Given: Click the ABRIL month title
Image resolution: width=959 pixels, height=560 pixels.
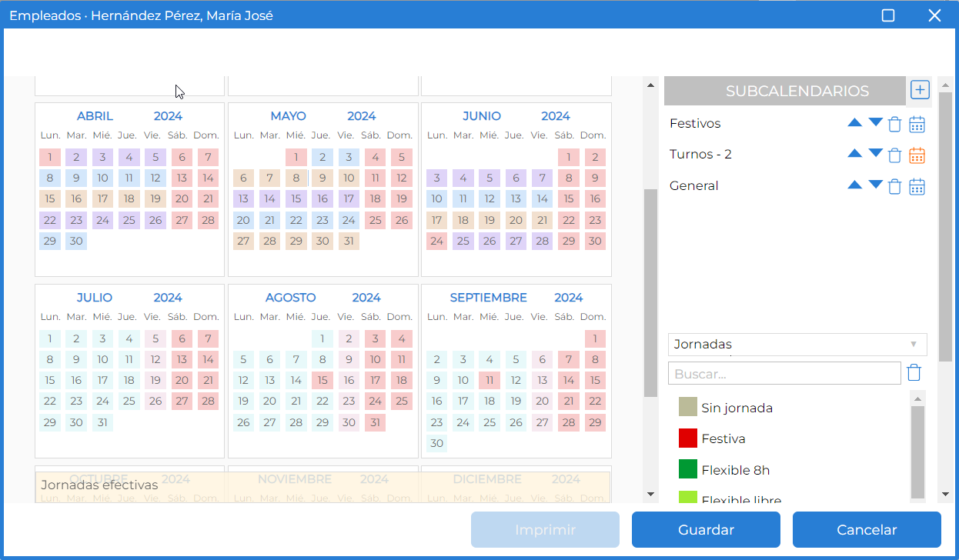Looking at the screenshot, I should (95, 116).
